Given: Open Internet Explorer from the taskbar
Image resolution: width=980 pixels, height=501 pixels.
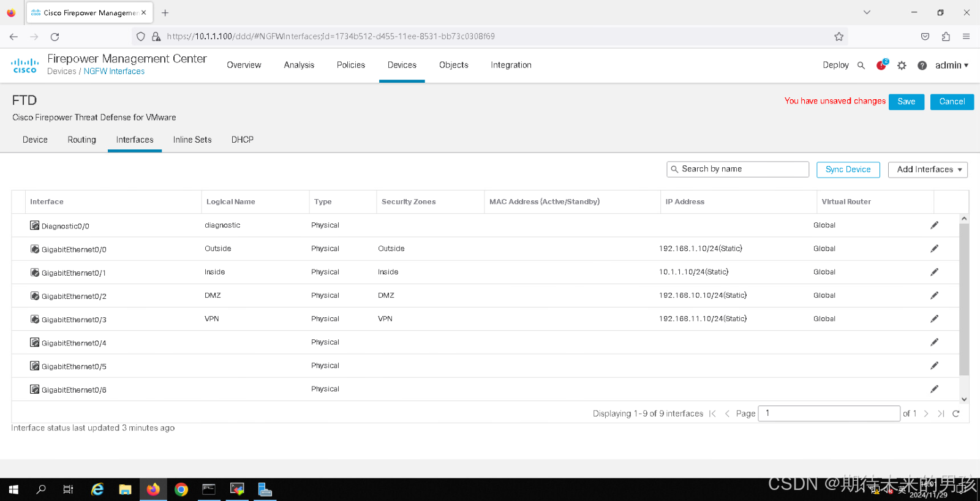Looking at the screenshot, I should (97, 489).
